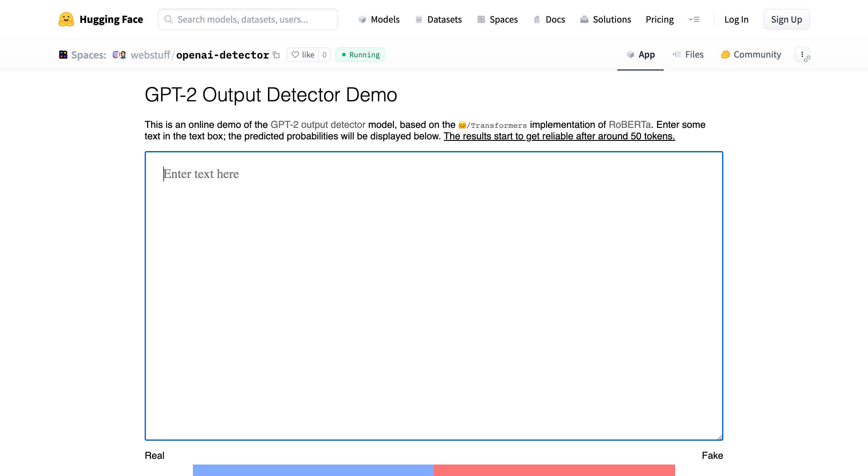The image size is (868, 476).
Task: Click the textarea resize handle corner
Action: point(720,437)
